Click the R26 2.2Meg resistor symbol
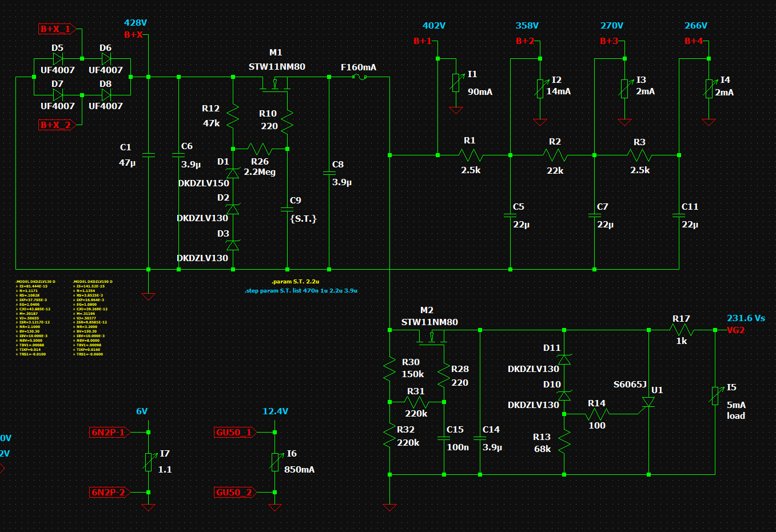This screenshot has height=532, width=776. pyautogui.click(x=260, y=149)
